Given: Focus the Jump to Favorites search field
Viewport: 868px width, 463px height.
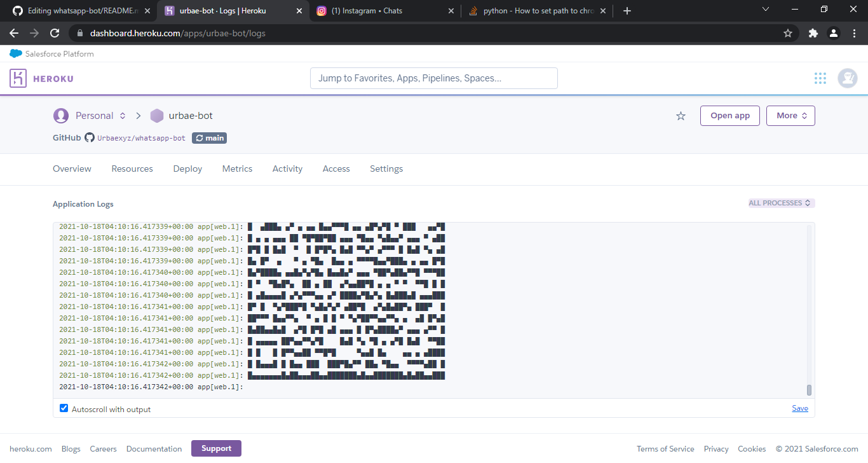Looking at the screenshot, I should 433,78.
